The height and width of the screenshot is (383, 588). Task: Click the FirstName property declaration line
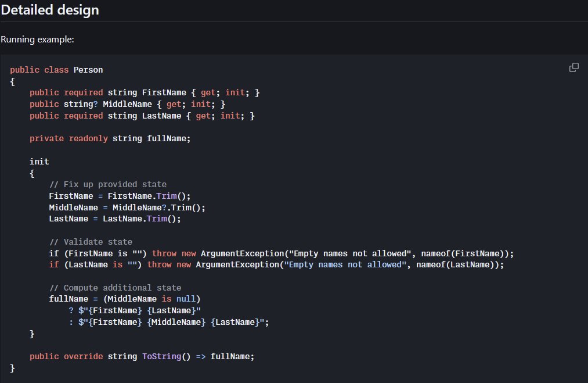pyautogui.click(x=145, y=93)
